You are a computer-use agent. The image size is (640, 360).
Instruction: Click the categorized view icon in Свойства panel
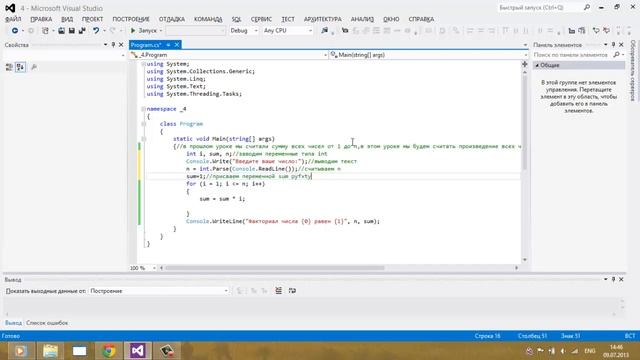[9, 67]
